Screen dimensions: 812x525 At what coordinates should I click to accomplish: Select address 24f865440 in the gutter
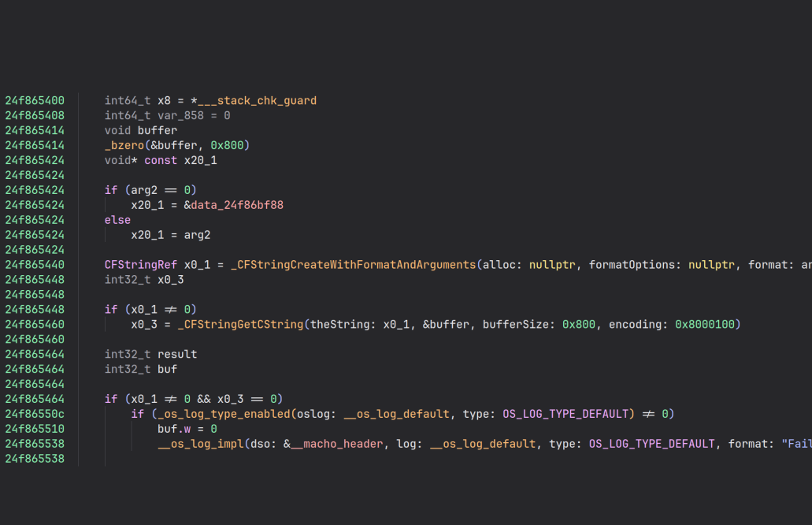35,265
